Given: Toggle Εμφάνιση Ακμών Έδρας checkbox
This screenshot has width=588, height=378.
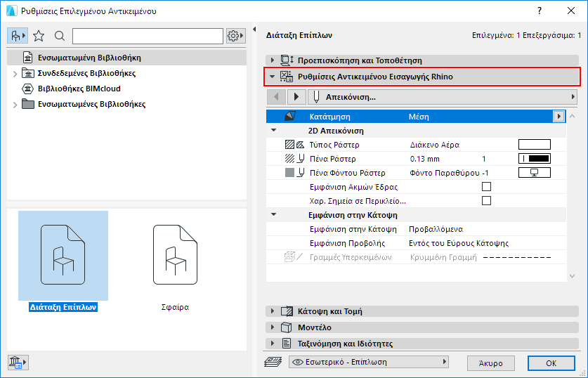Looking at the screenshot, I should point(486,187).
